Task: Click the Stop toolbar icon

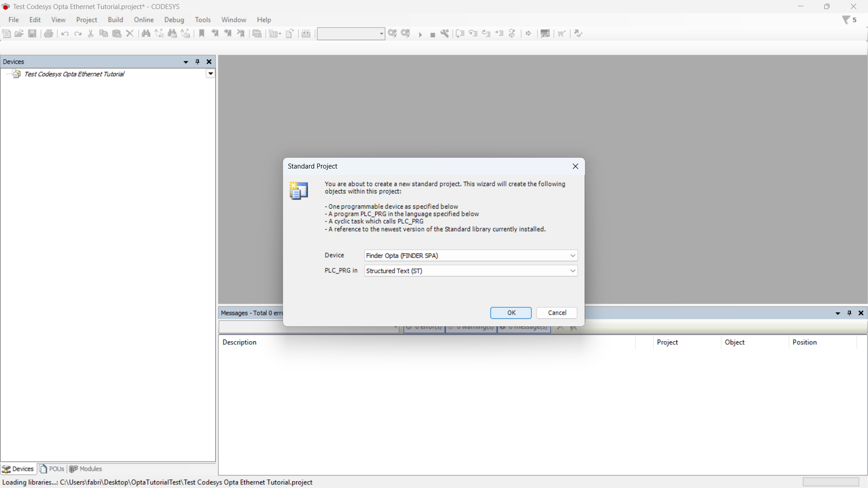Action: (x=432, y=35)
